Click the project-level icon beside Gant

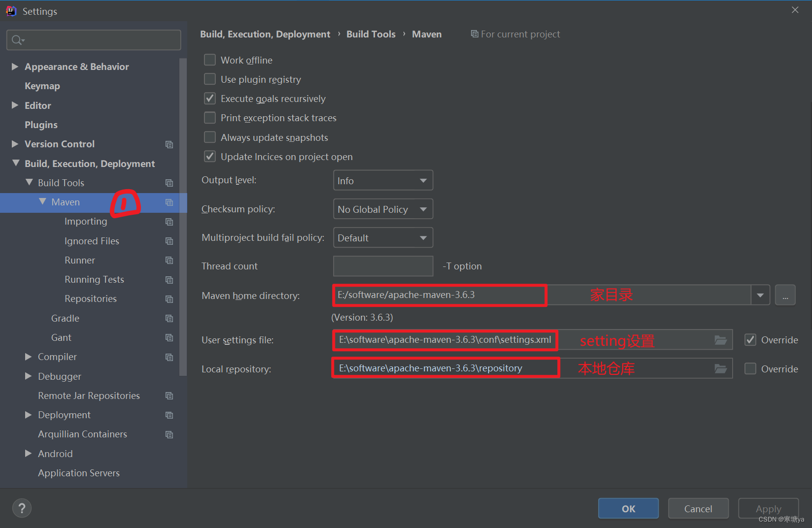tap(169, 338)
